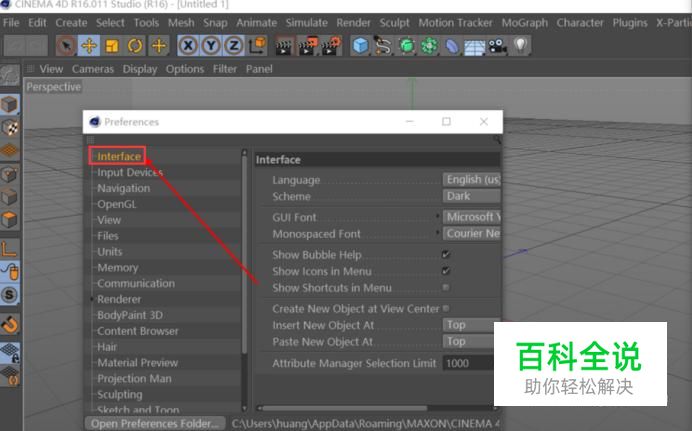Screen dimensions: 692x431
Task: Open the Create menu
Action: 71,22
